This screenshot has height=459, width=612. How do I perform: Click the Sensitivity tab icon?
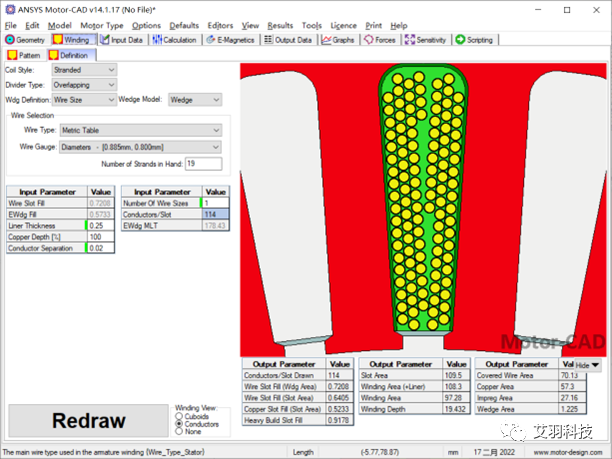409,40
